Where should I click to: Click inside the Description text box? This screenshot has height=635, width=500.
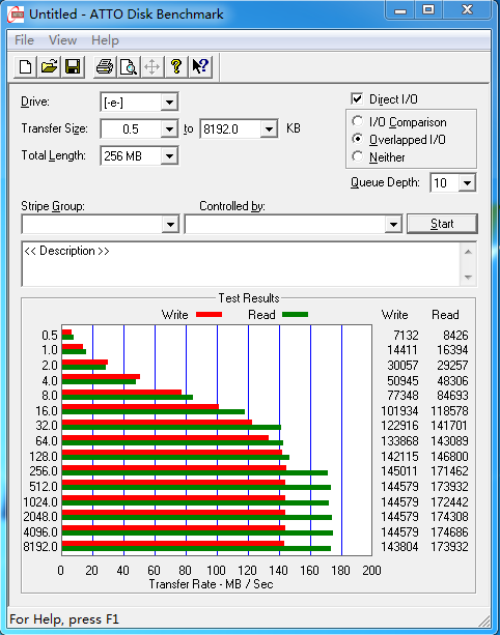(x=241, y=264)
